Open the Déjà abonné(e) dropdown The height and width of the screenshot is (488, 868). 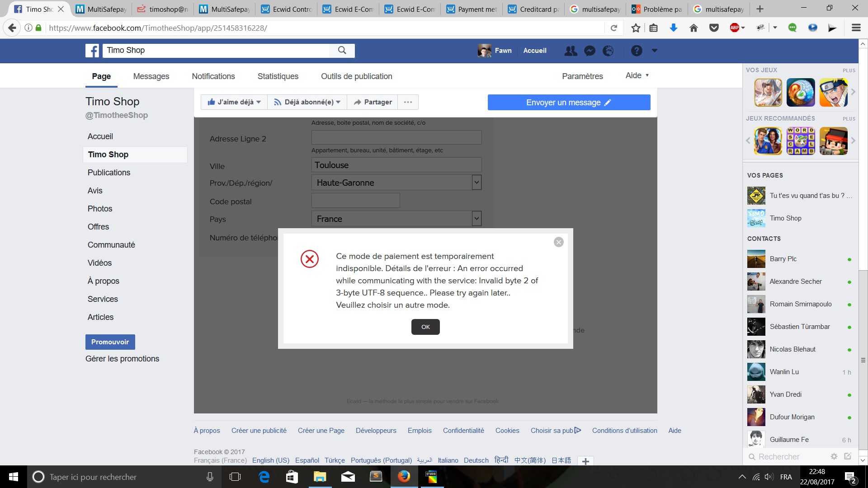[x=307, y=102]
